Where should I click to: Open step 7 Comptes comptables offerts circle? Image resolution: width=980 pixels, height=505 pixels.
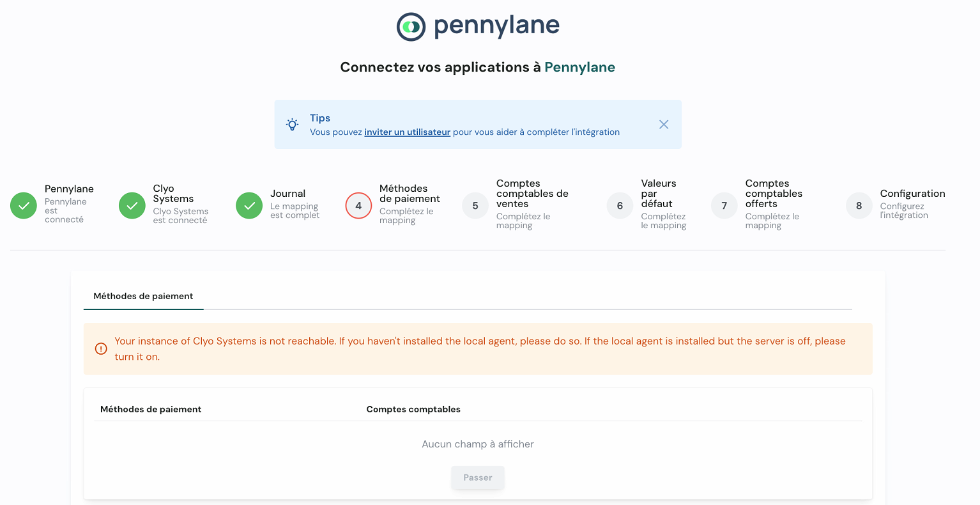724,206
